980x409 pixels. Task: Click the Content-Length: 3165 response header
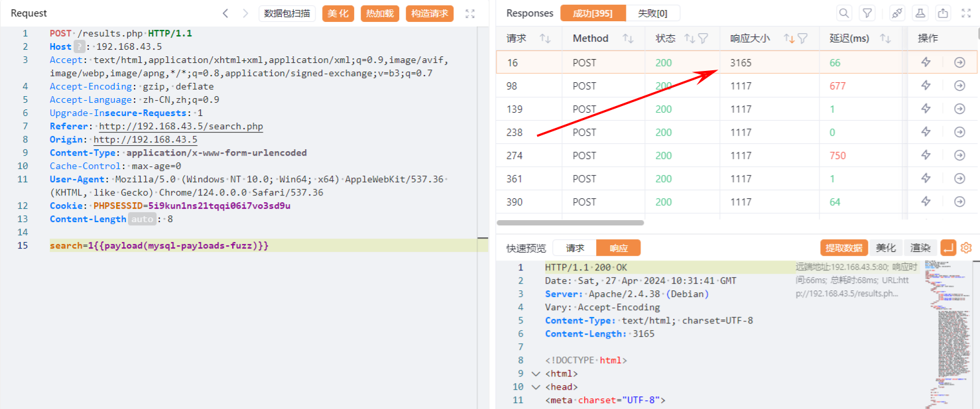[600, 333]
